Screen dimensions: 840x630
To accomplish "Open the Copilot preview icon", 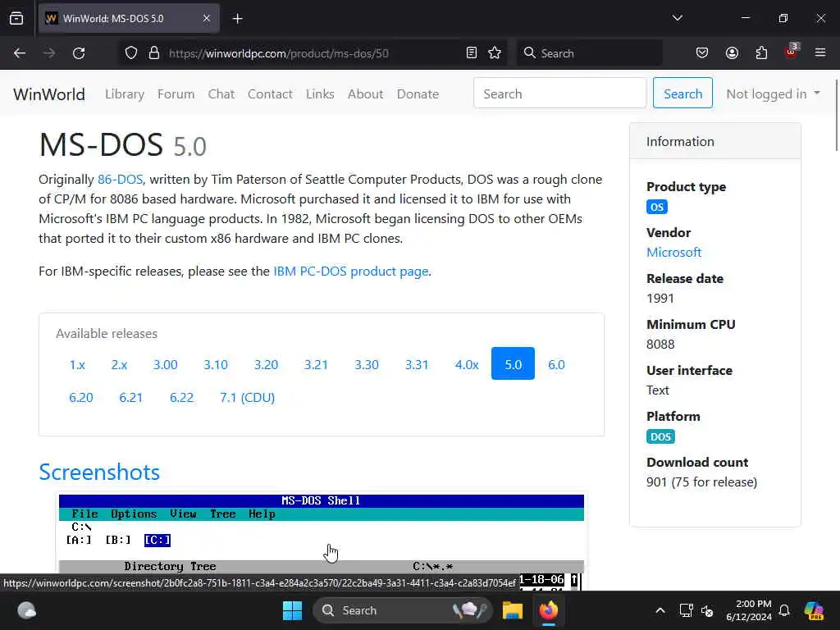I will click(x=814, y=610).
